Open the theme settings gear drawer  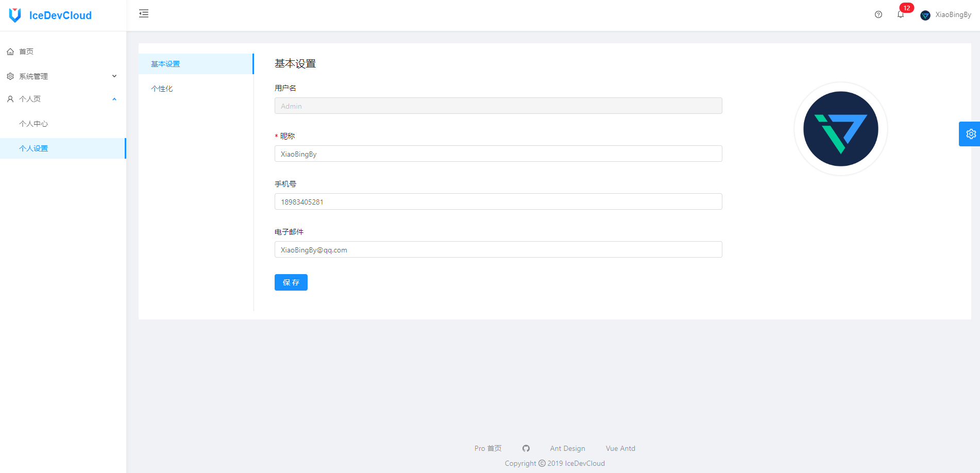point(970,134)
